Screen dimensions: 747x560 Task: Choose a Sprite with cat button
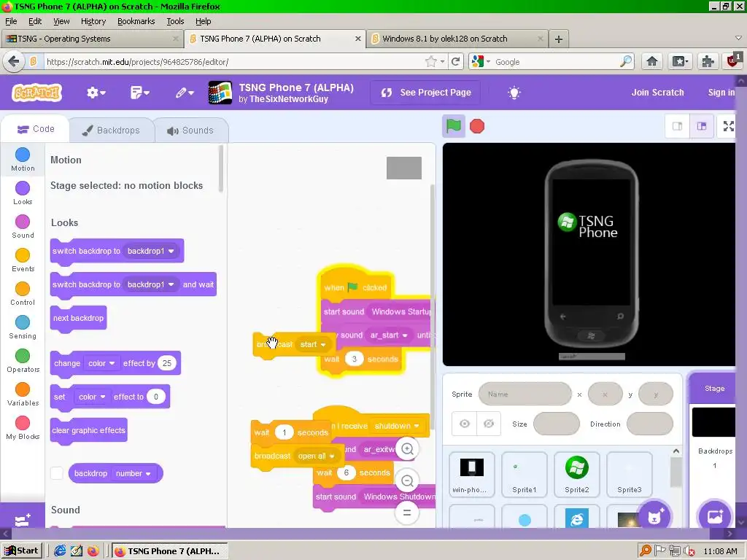pyautogui.click(x=654, y=516)
